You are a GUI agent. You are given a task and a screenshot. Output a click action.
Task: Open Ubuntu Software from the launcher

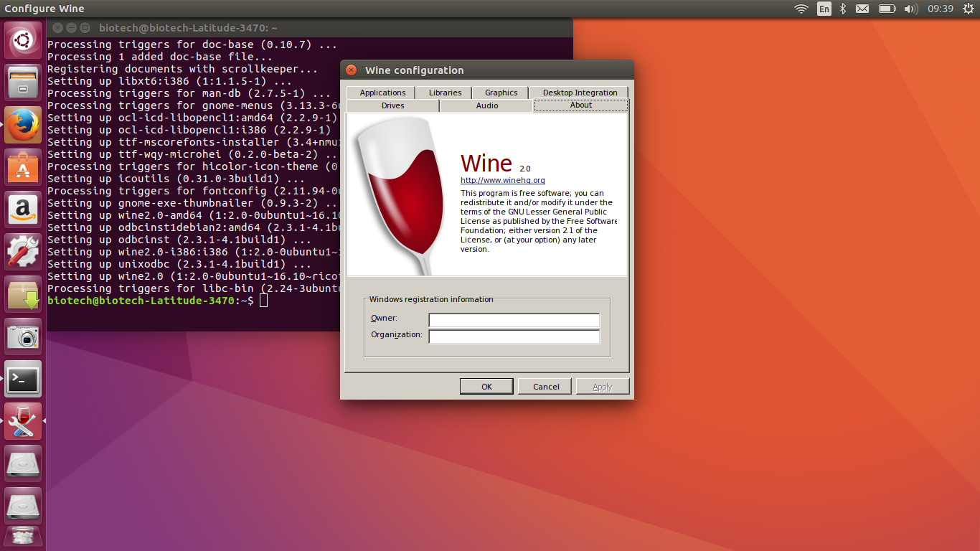pos(23,166)
